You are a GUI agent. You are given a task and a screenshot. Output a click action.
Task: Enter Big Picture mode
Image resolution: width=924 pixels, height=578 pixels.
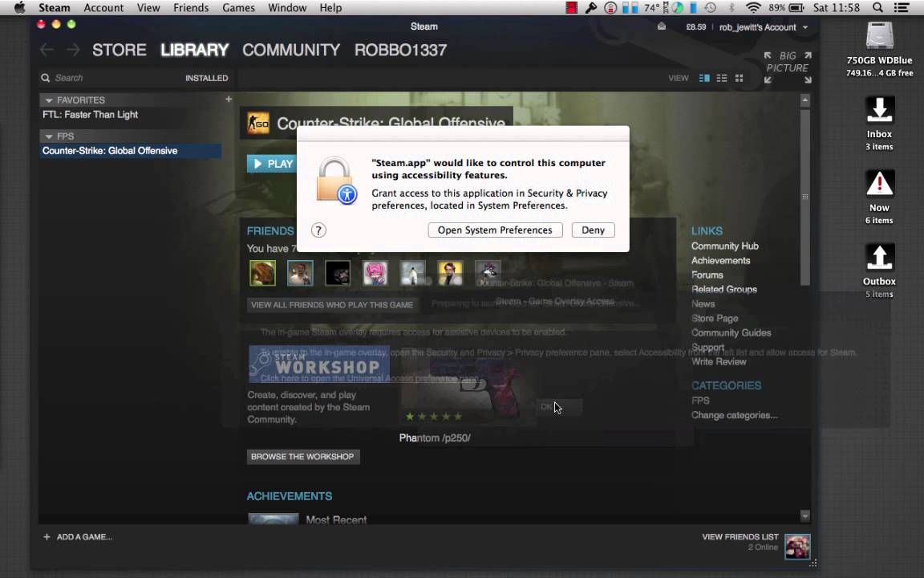click(788, 67)
